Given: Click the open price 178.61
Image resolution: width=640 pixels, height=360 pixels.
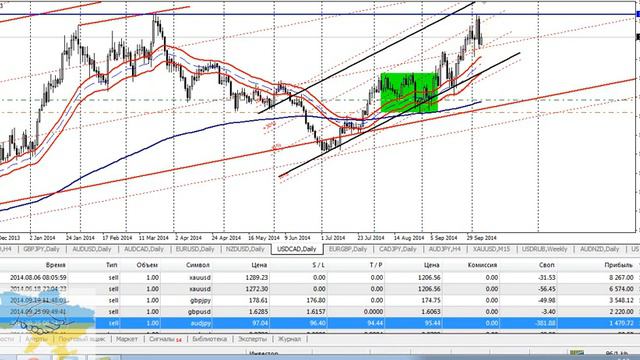Looking at the screenshot, I should click(x=258, y=300).
